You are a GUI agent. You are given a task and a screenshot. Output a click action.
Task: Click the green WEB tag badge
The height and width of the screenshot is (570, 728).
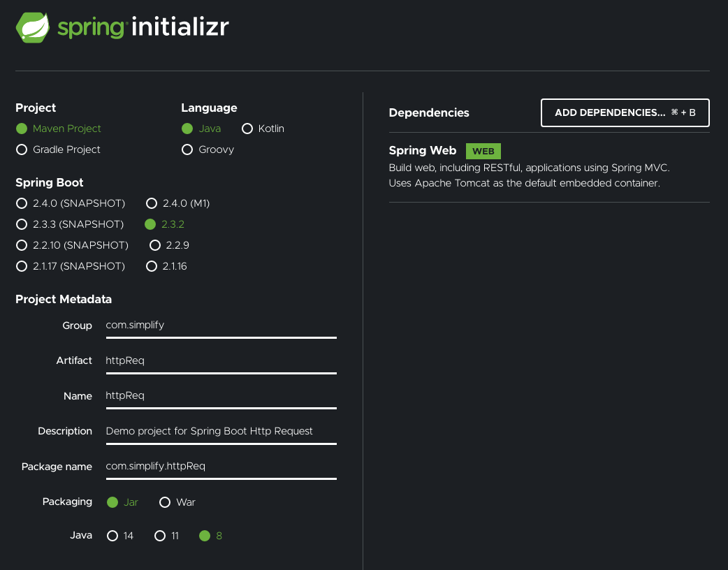[483, 151]
